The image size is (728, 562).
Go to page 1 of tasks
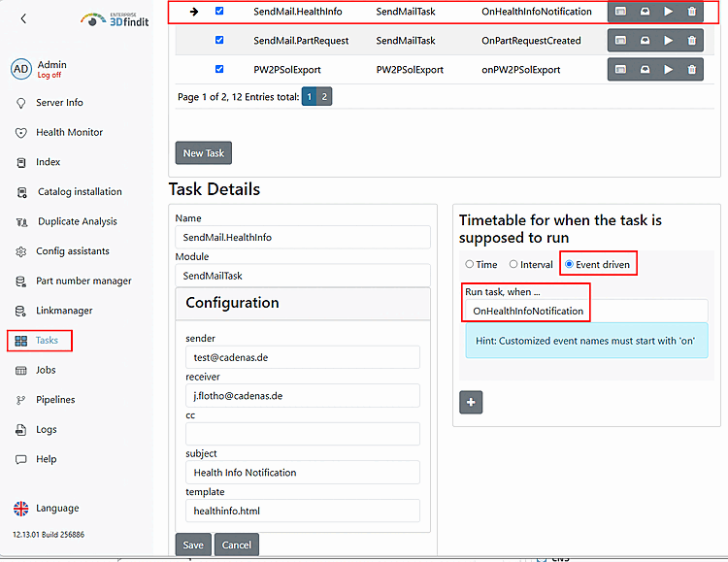310,97
